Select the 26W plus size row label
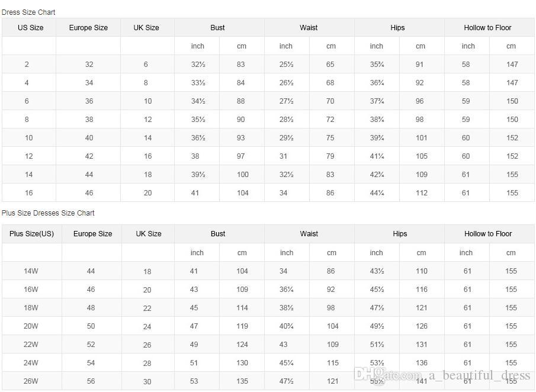Image resolution: width=536 pixels, height=392 pixels. 31,381
